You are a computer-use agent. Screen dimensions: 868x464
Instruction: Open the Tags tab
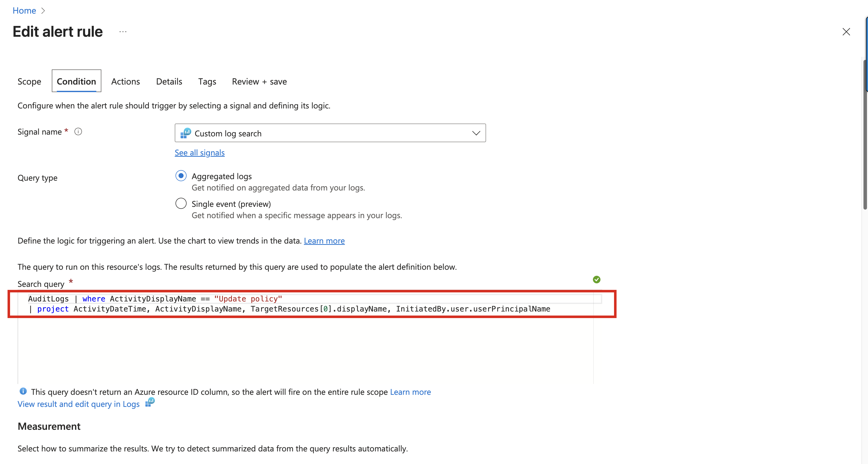pyautogui.click(x=207, y=82)
